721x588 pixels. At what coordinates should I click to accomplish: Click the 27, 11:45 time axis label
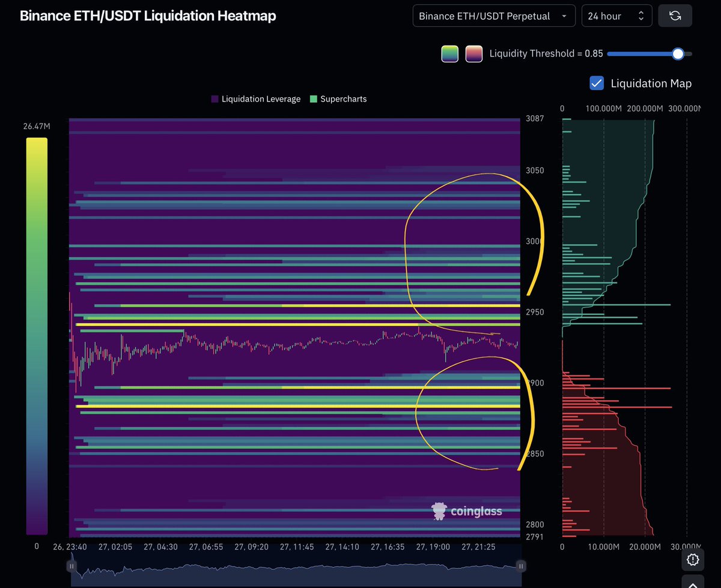pyautogui.click(x=297, y=547)
